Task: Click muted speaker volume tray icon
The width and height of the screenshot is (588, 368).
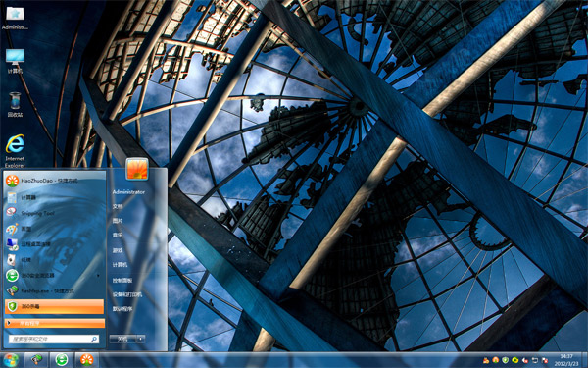Action: 525,360
